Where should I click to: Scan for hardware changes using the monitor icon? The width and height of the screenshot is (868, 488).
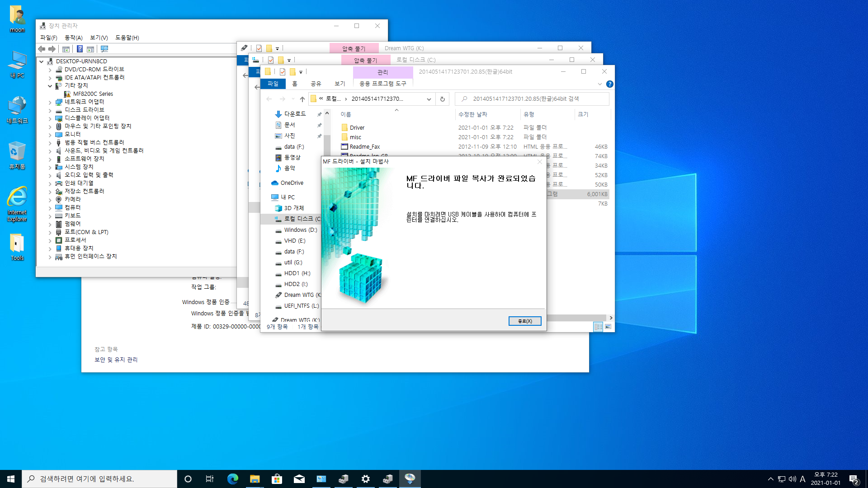(x=104, y=49)
